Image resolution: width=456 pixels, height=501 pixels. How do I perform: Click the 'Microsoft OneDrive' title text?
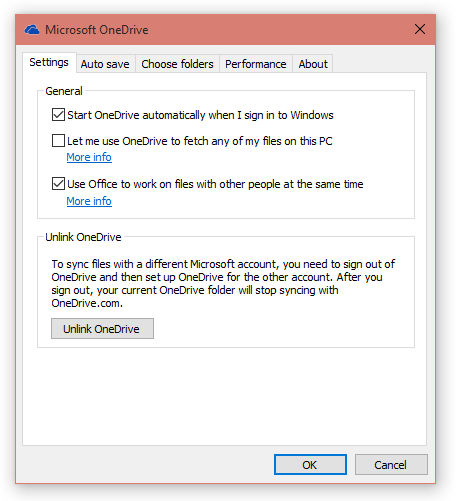tap(97, 30)
